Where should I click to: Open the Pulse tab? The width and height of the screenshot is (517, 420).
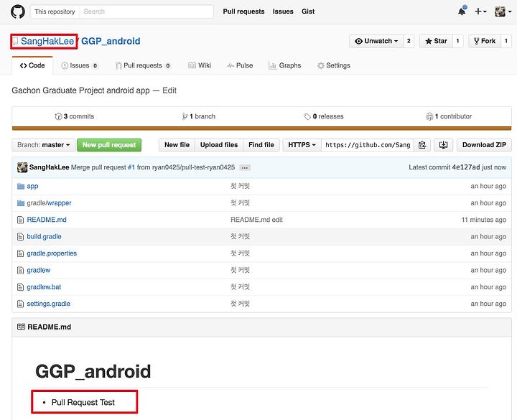(x=240, y=65)
